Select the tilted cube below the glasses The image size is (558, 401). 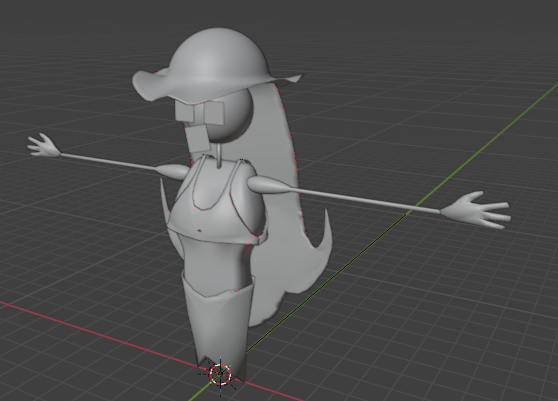pyautogui.click(x=197, y=140)
